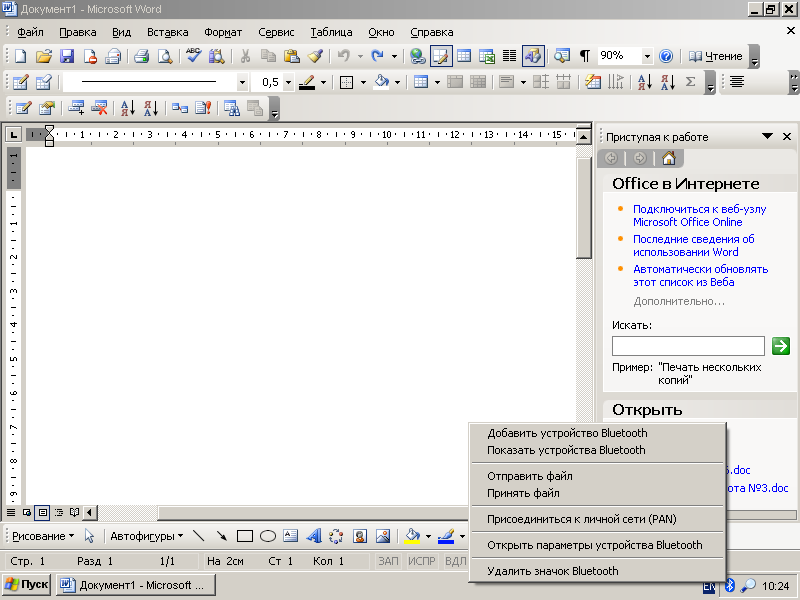
Task: Select the Rectangle drawing tool
Action: coord(245,536)
